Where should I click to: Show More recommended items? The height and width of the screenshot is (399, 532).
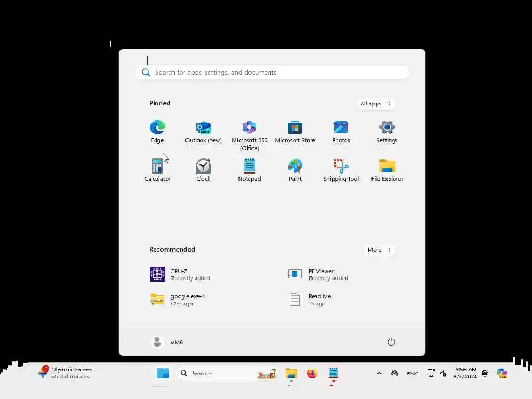click(379, 250)
